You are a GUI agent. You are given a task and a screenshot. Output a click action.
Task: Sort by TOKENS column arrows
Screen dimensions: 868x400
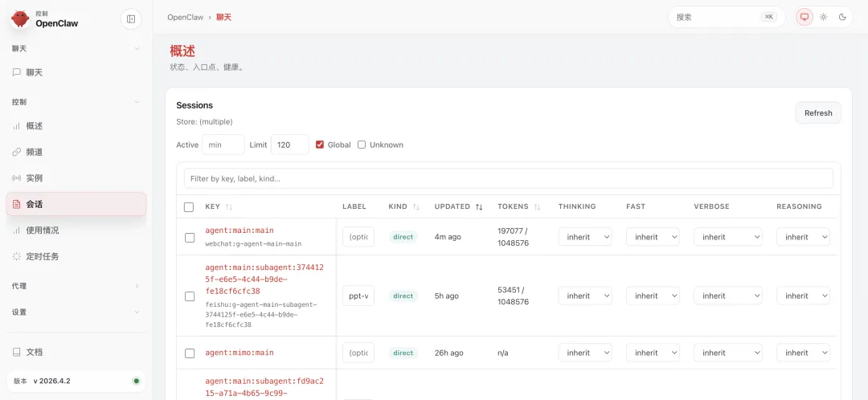pyautogui.click(x=537, y=207)
